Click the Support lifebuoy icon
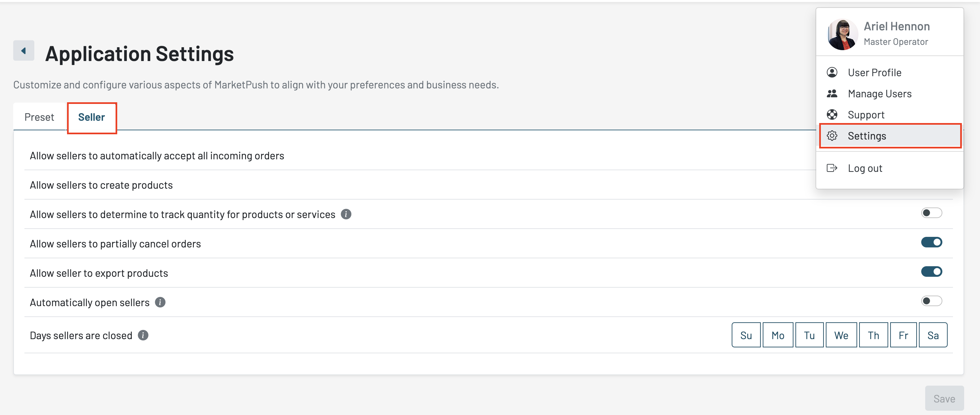 point(832,114)
